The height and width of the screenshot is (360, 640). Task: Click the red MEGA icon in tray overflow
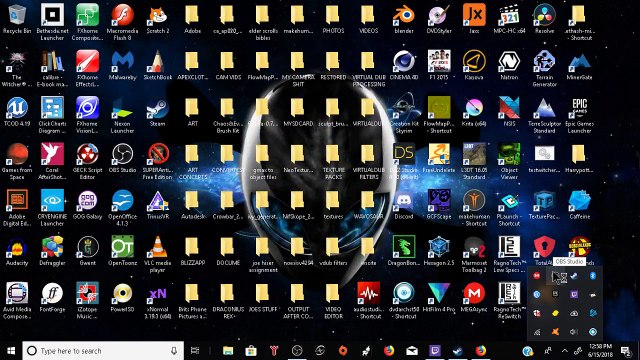pos(537,276)
